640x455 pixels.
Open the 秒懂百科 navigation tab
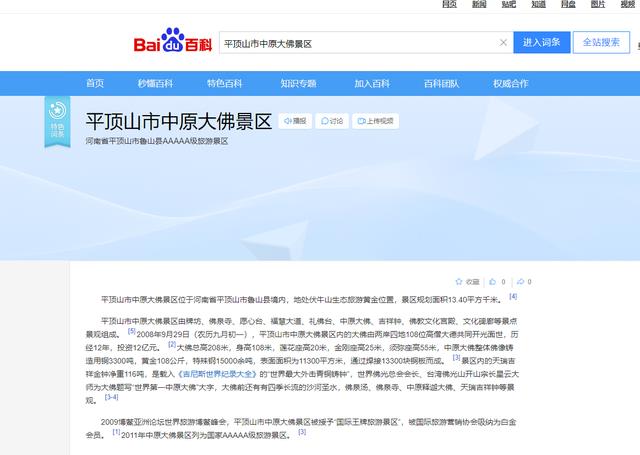pyautogui.click(x=155, y=83)
